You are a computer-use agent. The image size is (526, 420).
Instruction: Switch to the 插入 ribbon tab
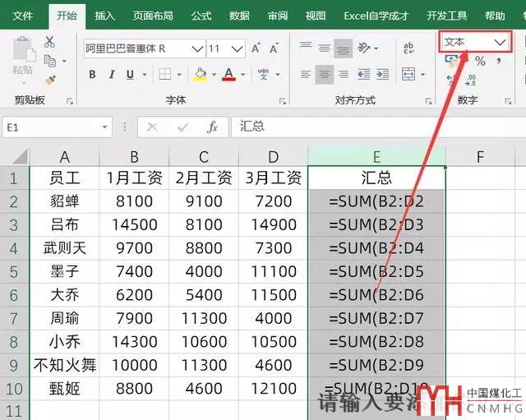coord(104,16)
